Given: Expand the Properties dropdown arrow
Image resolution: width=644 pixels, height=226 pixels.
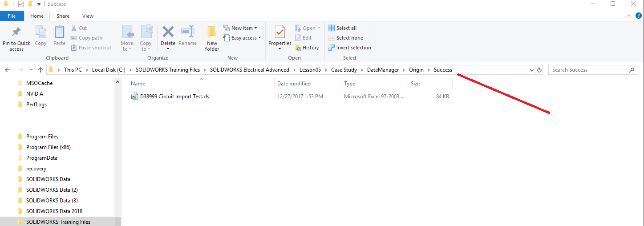Looking at the screenshot, I should (x=280, y=49).
